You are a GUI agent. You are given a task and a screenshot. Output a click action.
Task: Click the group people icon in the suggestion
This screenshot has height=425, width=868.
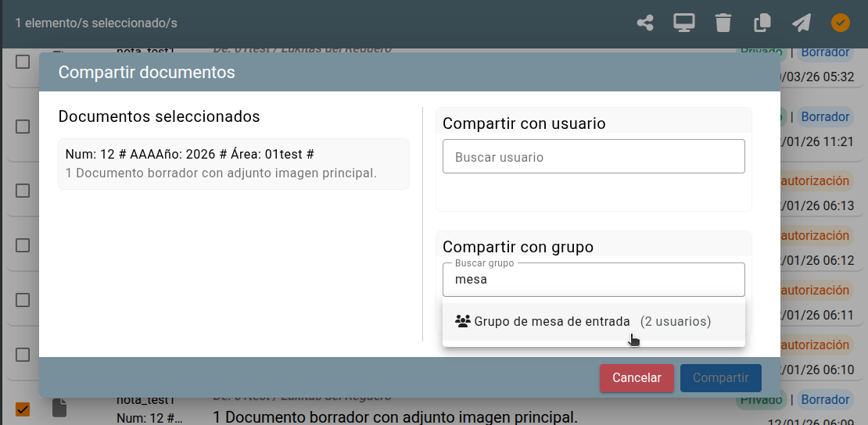tap(462, 321)
